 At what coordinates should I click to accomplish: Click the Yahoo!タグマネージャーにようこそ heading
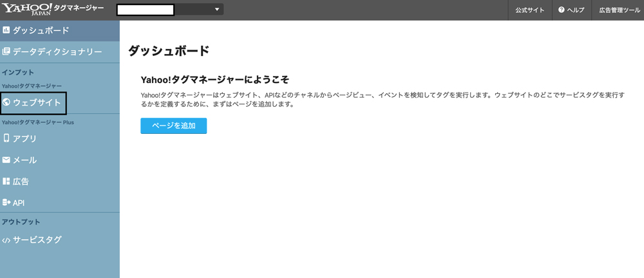(216, 79)
